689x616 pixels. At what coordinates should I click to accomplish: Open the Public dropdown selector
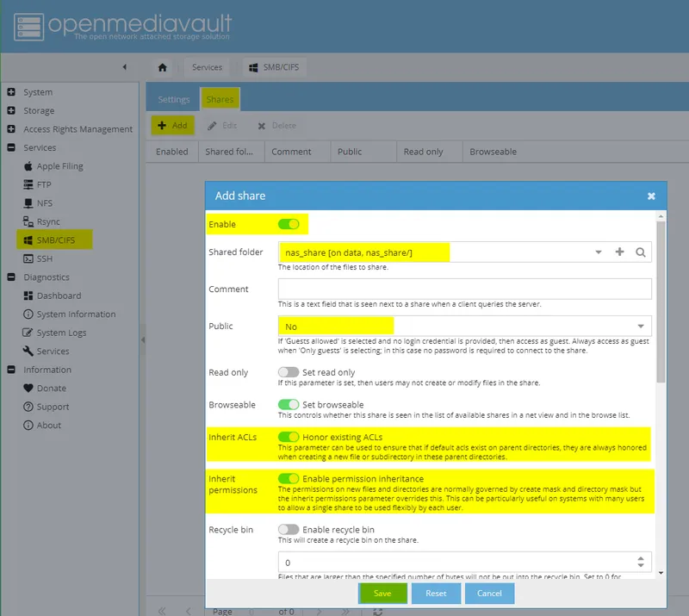(x=642, y=327)
